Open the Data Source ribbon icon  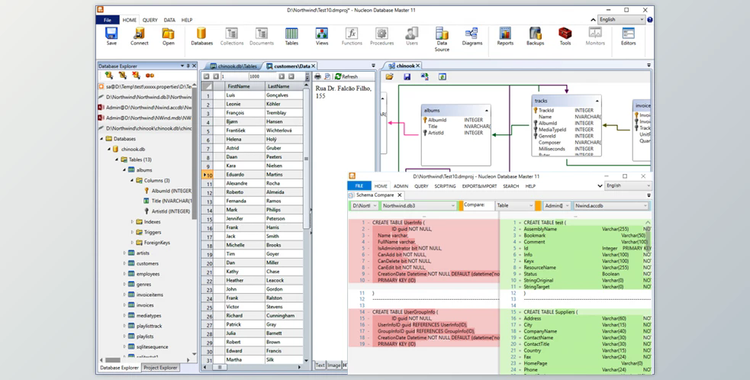441,39
